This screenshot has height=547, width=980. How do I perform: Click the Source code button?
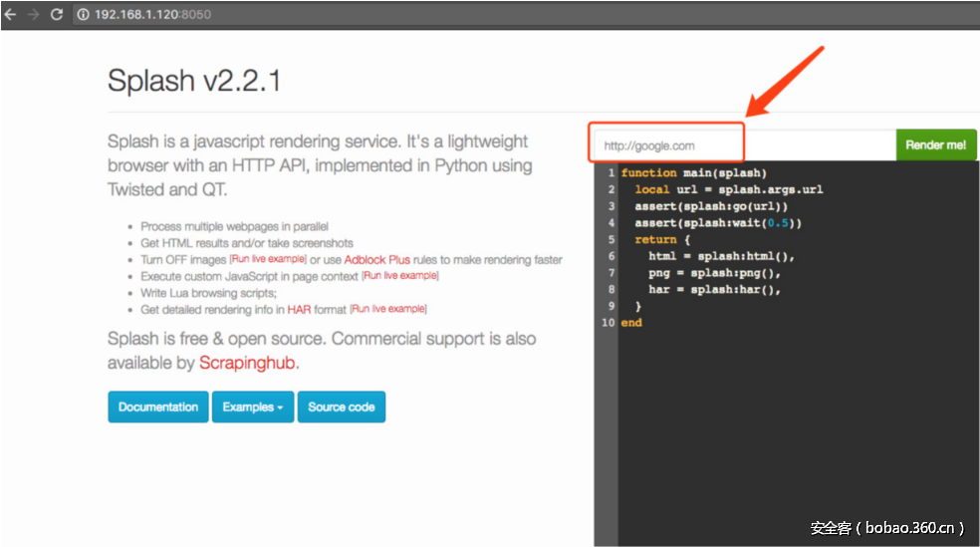(x=341, y=408)
